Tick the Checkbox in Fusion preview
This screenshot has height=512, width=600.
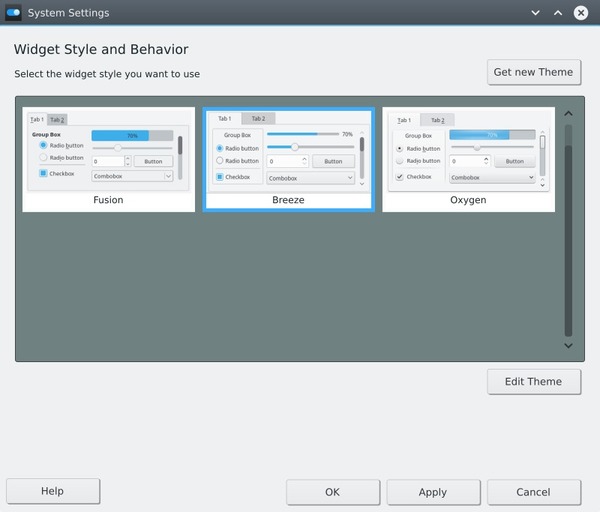click(43, 173)
